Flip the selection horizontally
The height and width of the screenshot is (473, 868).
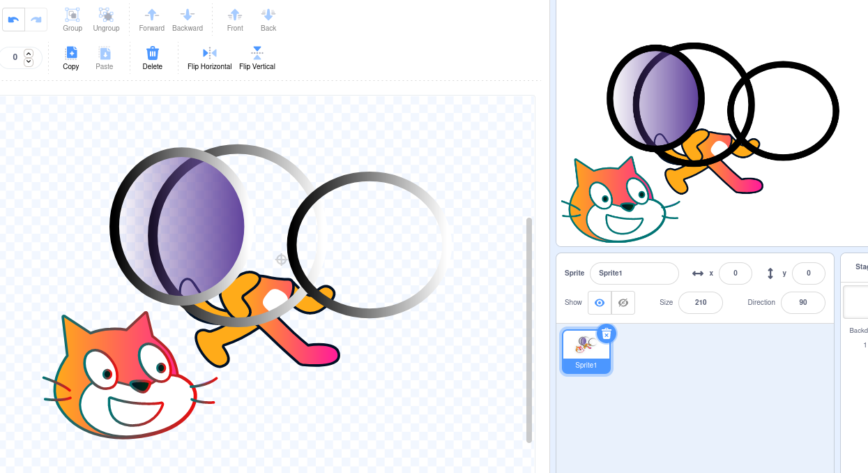(x=209, y=58)
